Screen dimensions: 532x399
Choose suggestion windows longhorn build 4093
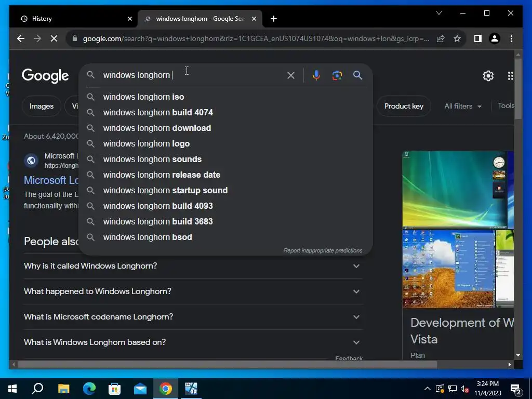coord(225,206)
